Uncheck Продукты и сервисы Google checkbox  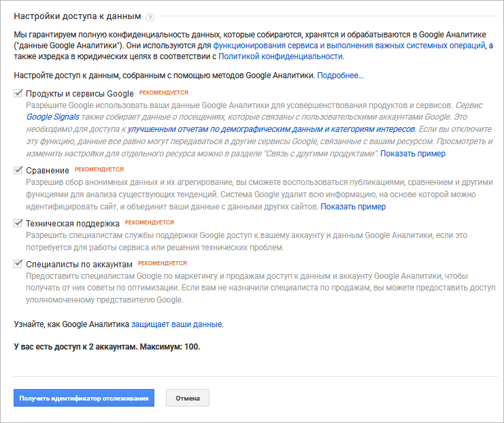[18, 93]
